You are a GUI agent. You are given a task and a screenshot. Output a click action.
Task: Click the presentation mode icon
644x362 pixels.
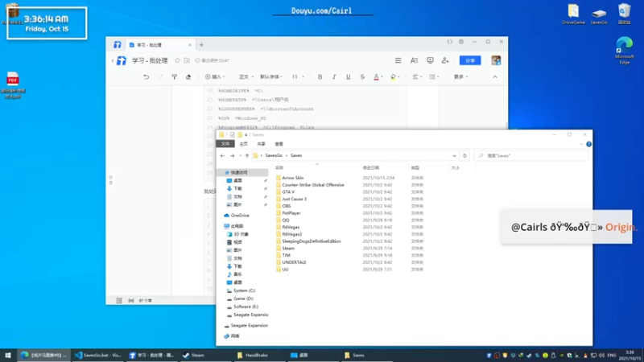click(430, 60)
